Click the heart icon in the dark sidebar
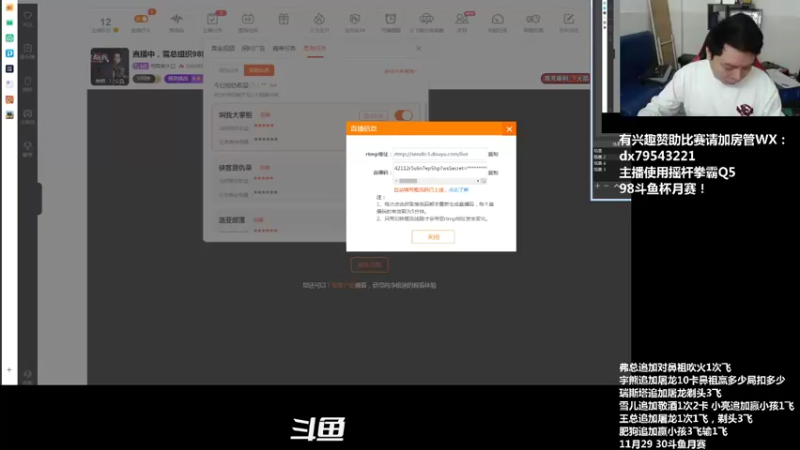This screenshot has width=800, height=450. point(28,16)
